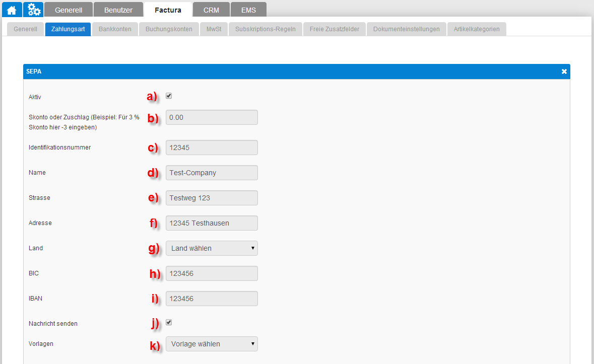Viewport: 594px width, 364px height.
Task: Click the Name field containing Test-Company
Action: (212, 173)
